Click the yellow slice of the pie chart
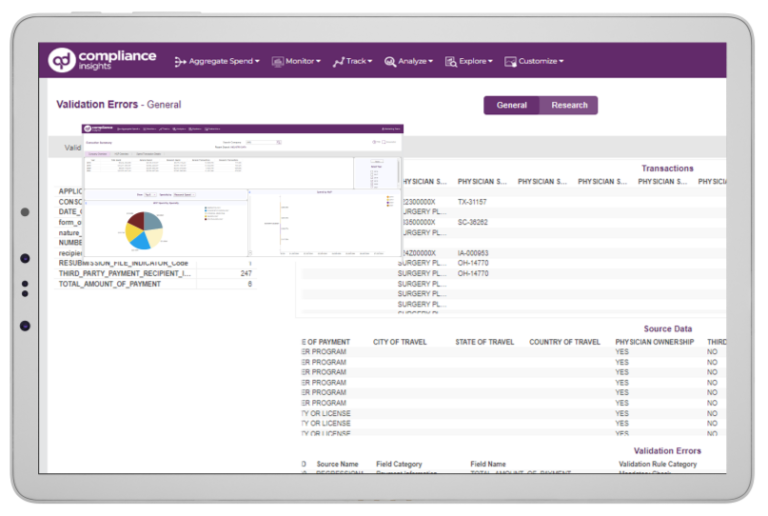This screenshot has width=768, height=516. tap(132, 234)
